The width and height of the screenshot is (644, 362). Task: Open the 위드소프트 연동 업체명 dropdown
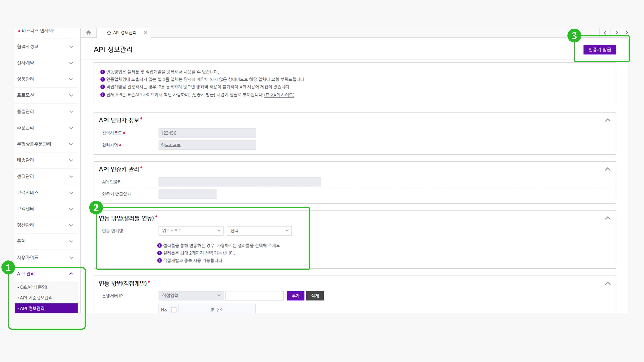191,231
